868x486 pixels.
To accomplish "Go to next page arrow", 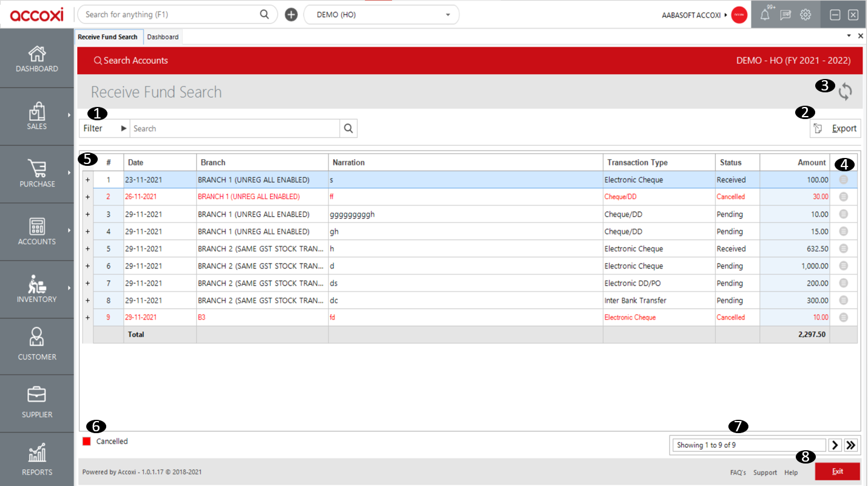I will coord(835,445).
